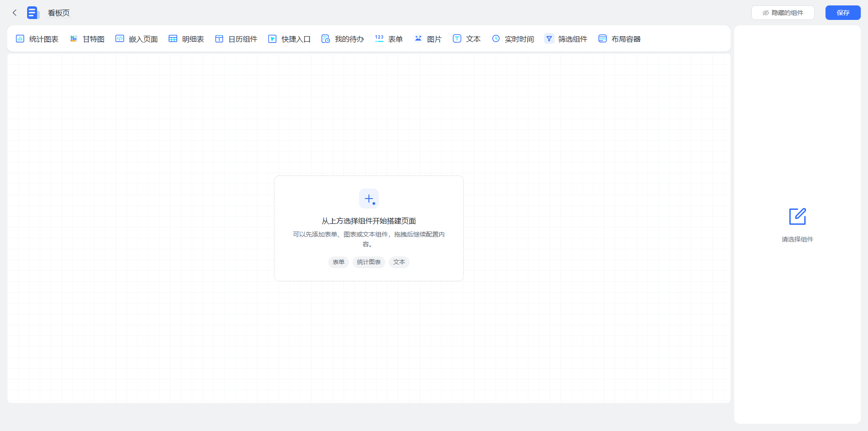Image resolution: width=868 pixels, height=431 pixels.
Task: Select the 我的待办 to-do icon
Action: click(325, 39)
